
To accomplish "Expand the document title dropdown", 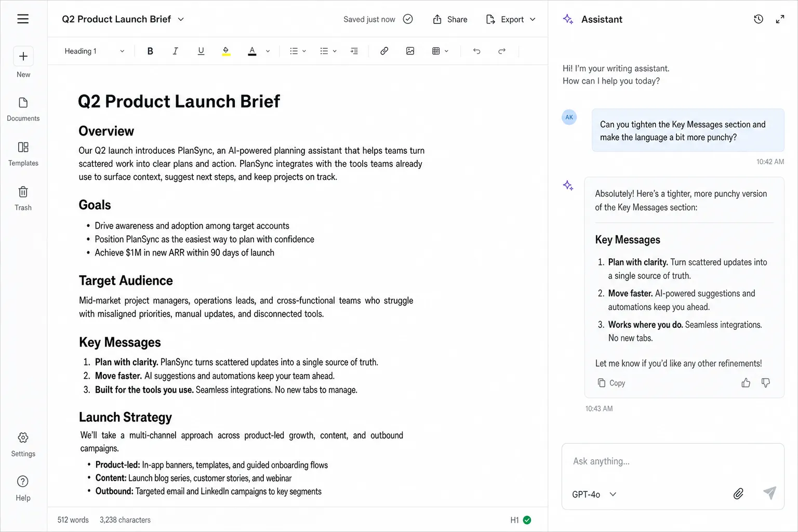I will (x=181, y=19).
